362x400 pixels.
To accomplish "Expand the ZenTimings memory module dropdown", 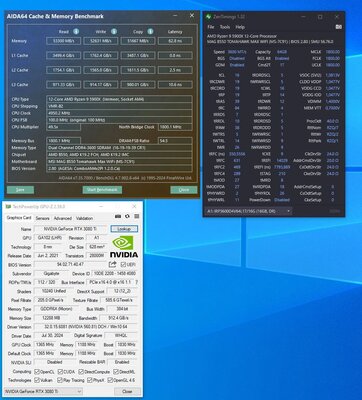I will point(248,211).
